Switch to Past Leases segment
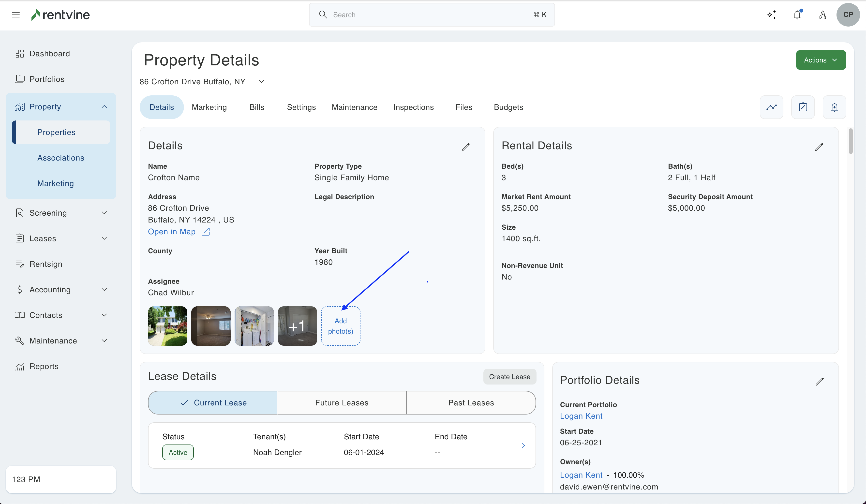The width and height of the screenshot is (866, 504). coord(471,403)
